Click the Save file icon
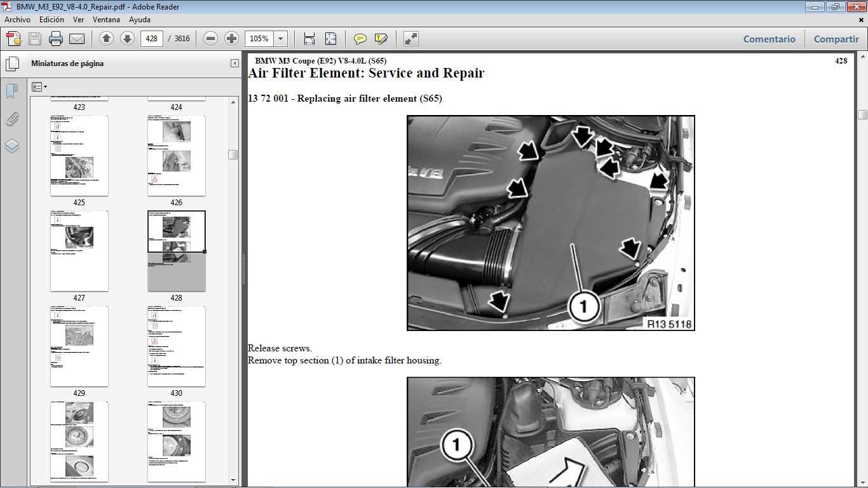The width and height of the screenshot is (868, 488). (x=35, y=39)
